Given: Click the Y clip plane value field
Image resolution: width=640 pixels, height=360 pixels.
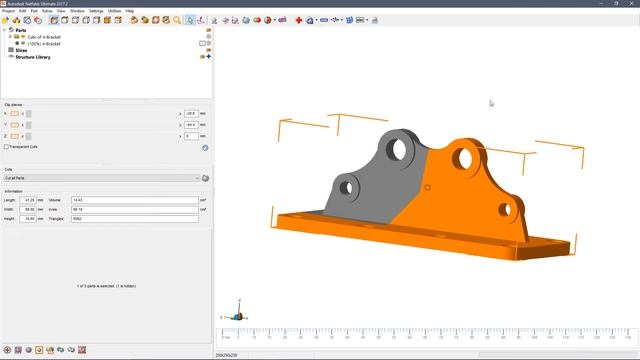Looking at the screenshot, I should (191, 125).
